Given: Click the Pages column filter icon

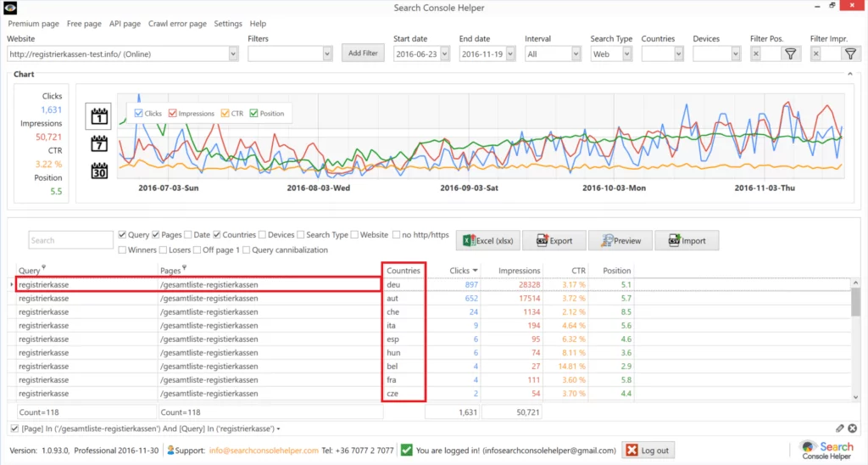Looking at the screenshot, I should 184,267.
